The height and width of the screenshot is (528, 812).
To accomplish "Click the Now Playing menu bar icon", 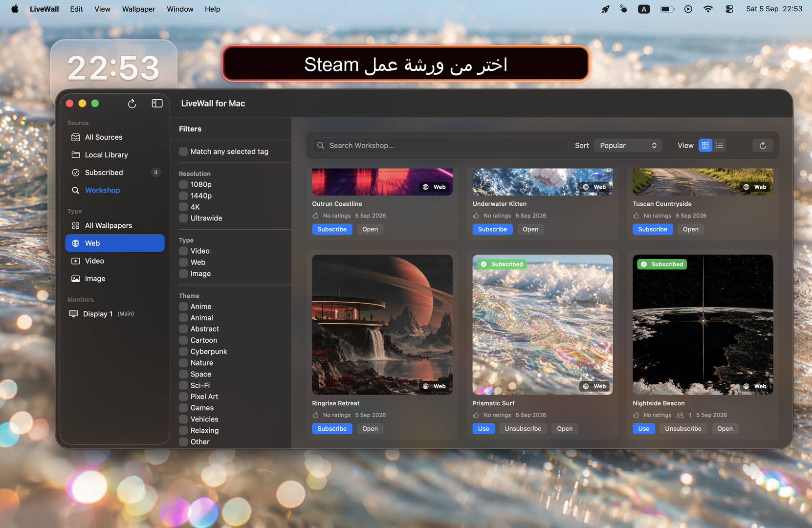I will coord(688,9).
